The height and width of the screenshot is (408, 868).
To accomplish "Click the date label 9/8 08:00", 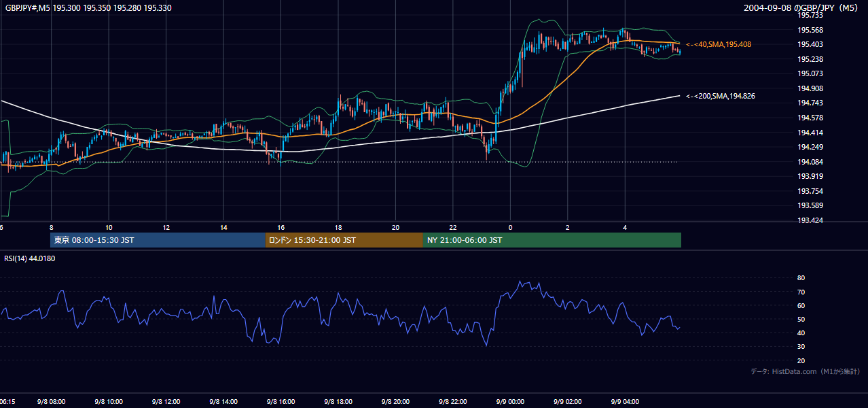I will click(x=51, y=402).
